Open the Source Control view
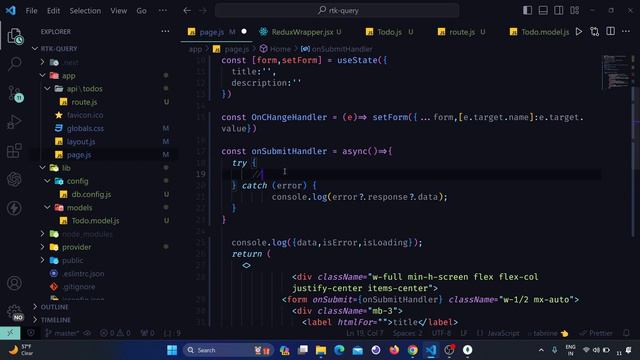The image size is (640, 360). click(15, 93)
